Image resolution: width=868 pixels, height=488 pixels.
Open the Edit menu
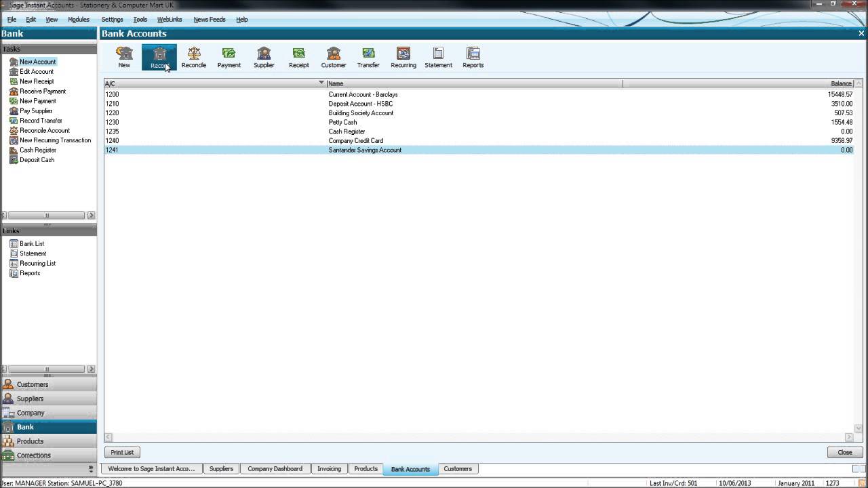(31, 20)
